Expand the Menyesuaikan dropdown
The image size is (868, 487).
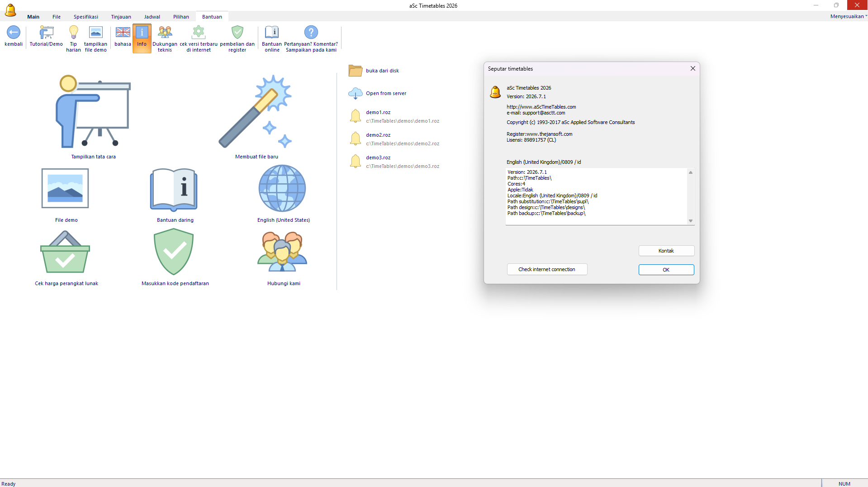click(x=849, y=16)
